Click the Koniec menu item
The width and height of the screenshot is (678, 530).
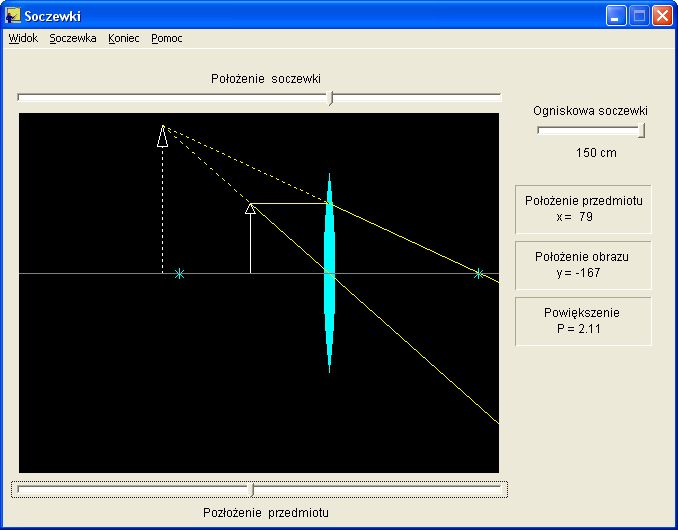click(x=124, y=38)
